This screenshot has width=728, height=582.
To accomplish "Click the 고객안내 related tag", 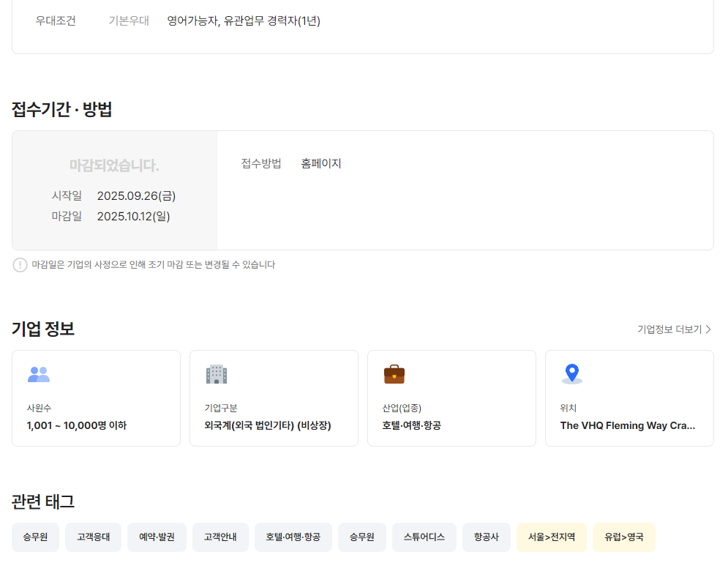I will point(220,537).
